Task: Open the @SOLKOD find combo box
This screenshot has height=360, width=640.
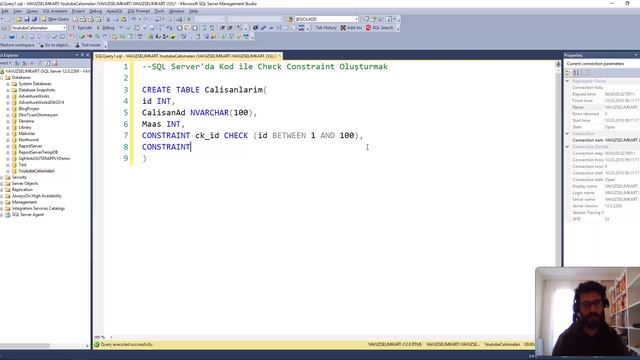Action: click(326, 19)
